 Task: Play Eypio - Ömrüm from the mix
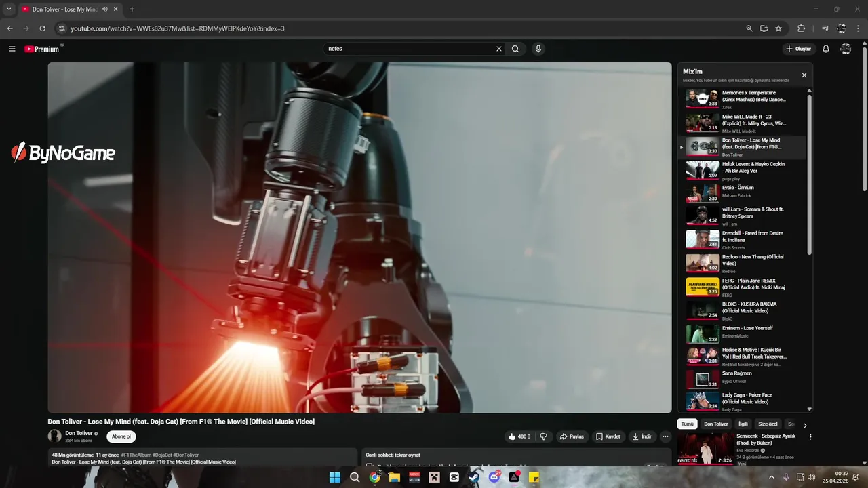[742, 193]
